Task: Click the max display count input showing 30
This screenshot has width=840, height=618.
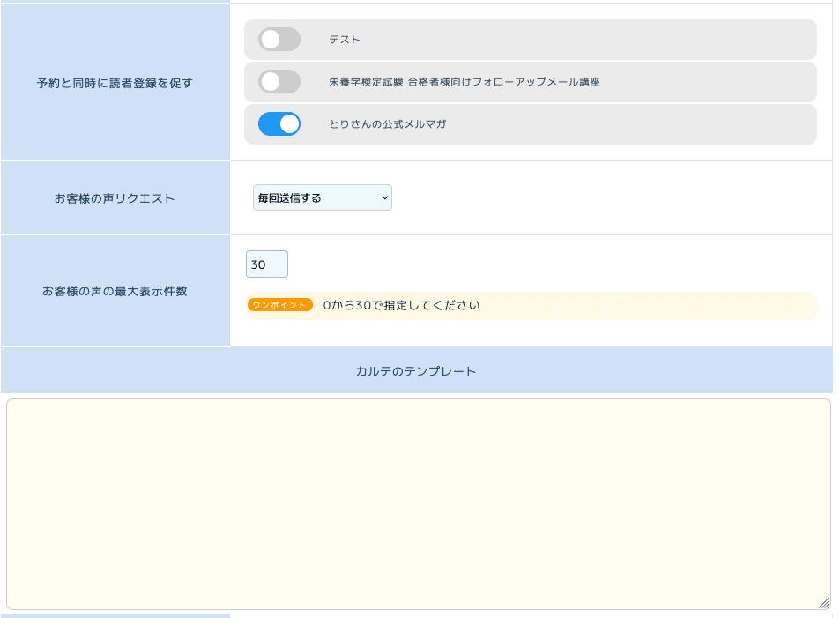Action: pyautogui.click(x=266, y=264)
